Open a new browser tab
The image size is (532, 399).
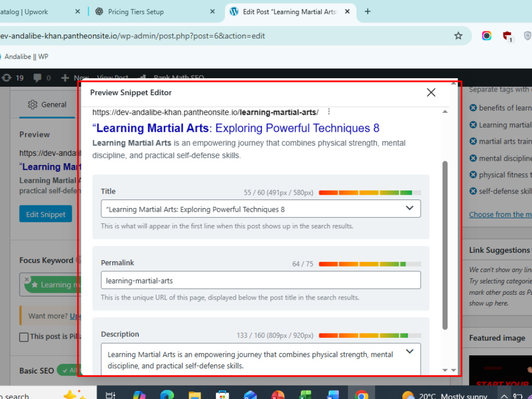pyautogui.click(x=368, y=12)
